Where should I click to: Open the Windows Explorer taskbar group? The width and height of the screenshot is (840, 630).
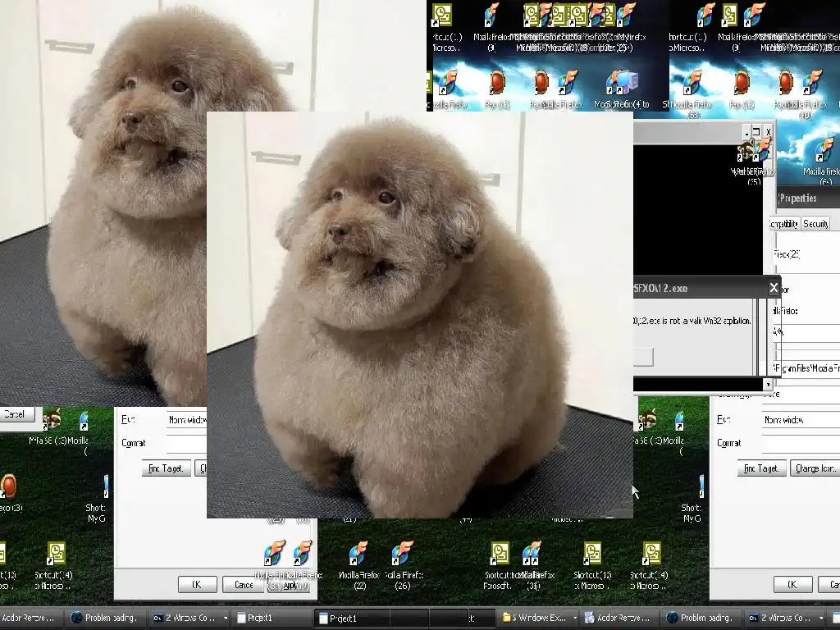[x=538, y=618]
